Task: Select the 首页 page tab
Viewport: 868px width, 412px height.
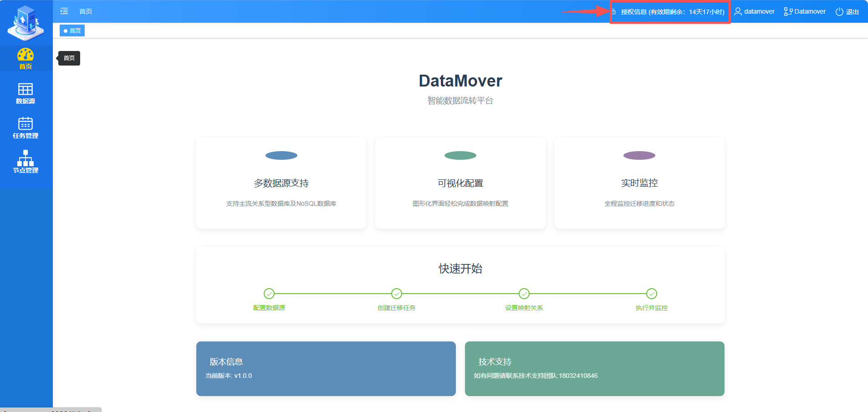Action: (x=72, y=31)
